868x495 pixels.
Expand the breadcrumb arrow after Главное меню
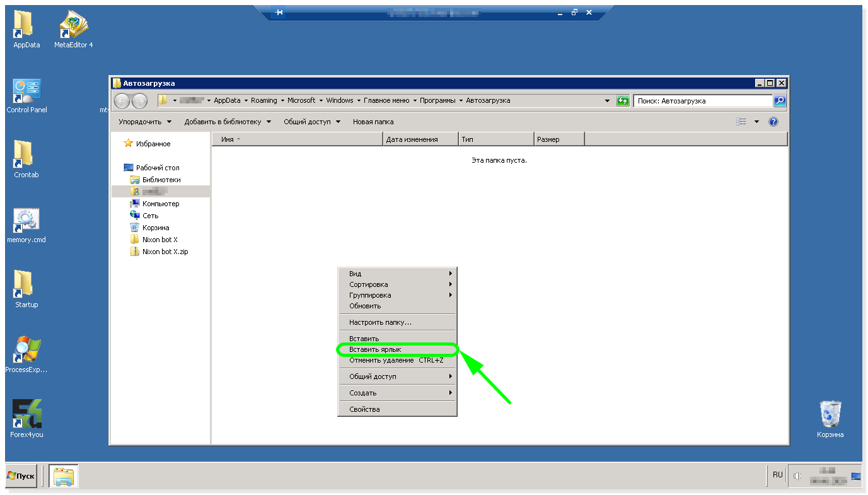[415, 101]
